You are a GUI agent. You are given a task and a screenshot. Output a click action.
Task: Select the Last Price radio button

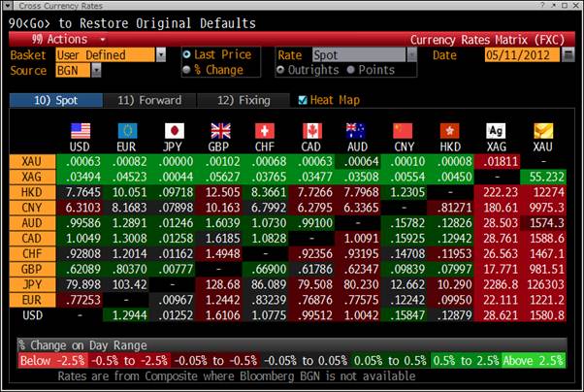(187, 56)
